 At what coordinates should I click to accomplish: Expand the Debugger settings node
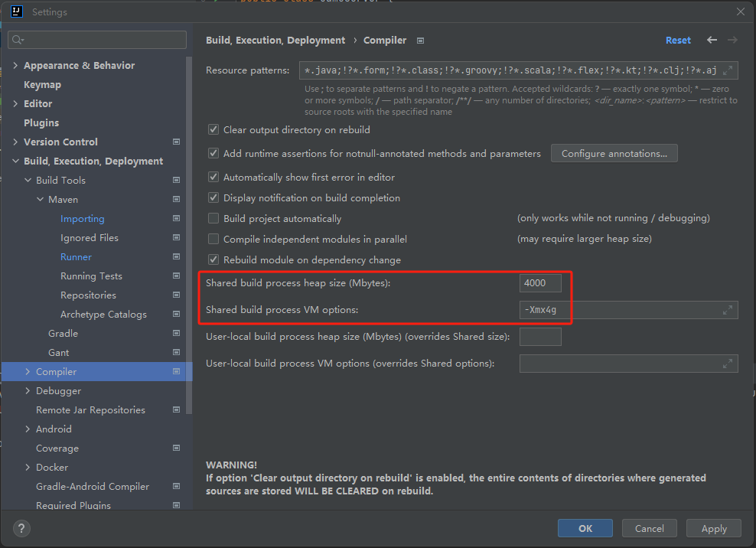click(28, 391)
